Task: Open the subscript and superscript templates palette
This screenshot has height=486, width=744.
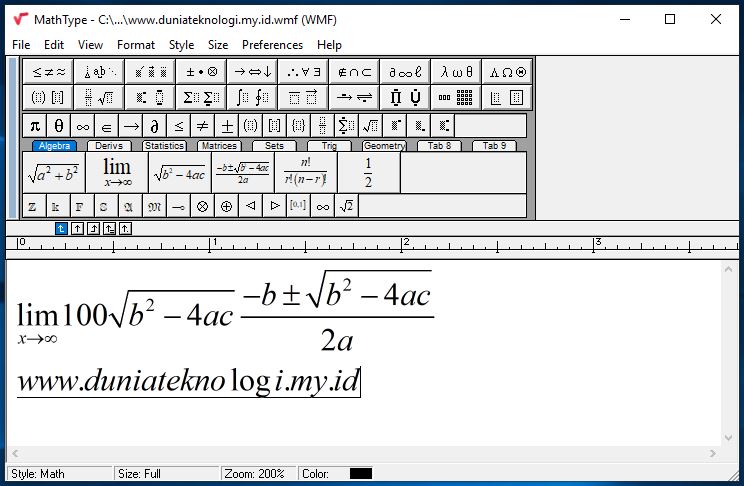Action: [150, 97]
